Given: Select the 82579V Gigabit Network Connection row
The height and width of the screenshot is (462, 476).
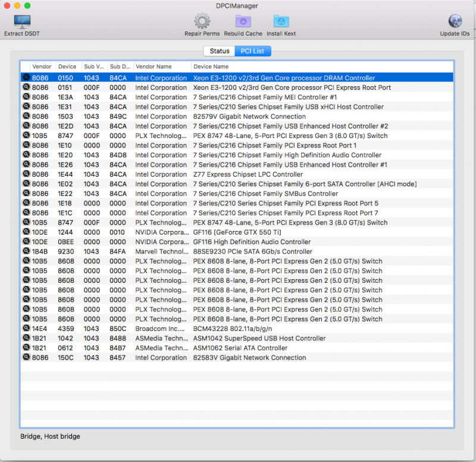Looking at the screenshot, I should coord(249,117).
